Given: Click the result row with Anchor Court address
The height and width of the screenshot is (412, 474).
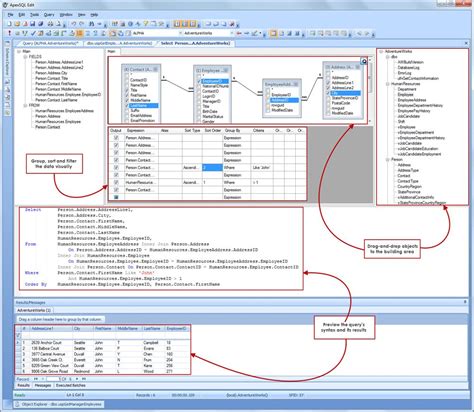Looking at the screenshot, I should 103,342.
